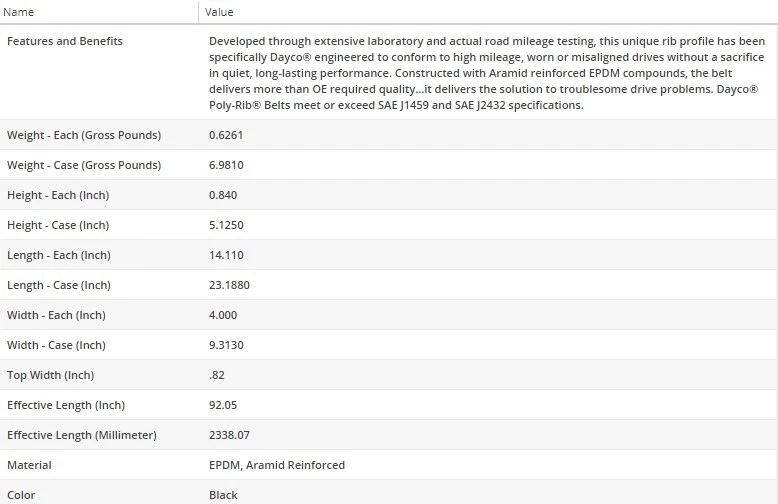Click the Name column header
The height and width of the screenshot is (504, 778).
(x=20, y=12)
